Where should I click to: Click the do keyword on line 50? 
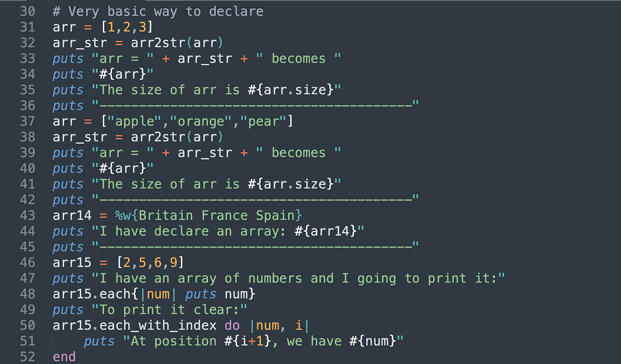click(x=232, y=325)
